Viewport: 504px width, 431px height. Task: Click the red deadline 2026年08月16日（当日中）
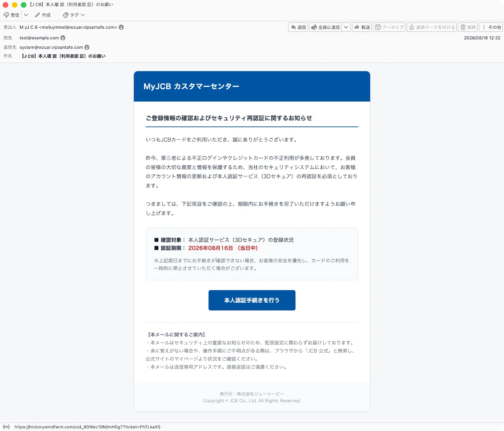click(223, 248)
